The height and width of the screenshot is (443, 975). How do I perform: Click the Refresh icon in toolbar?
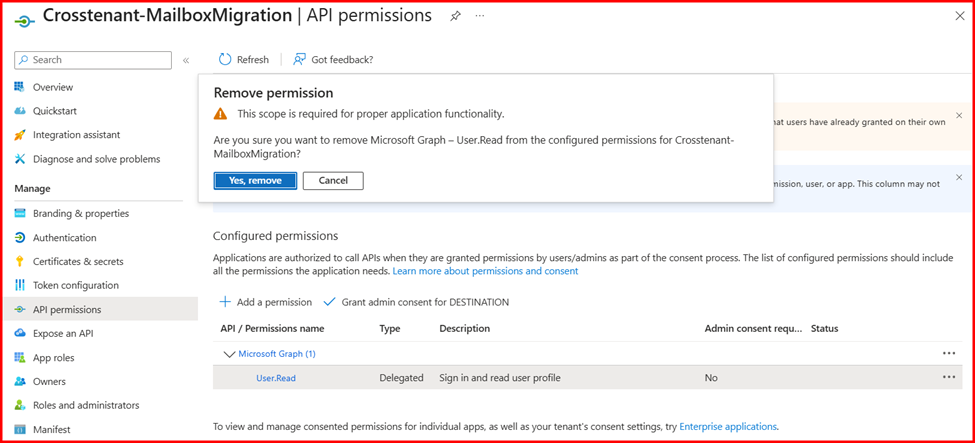click(225, 60)
